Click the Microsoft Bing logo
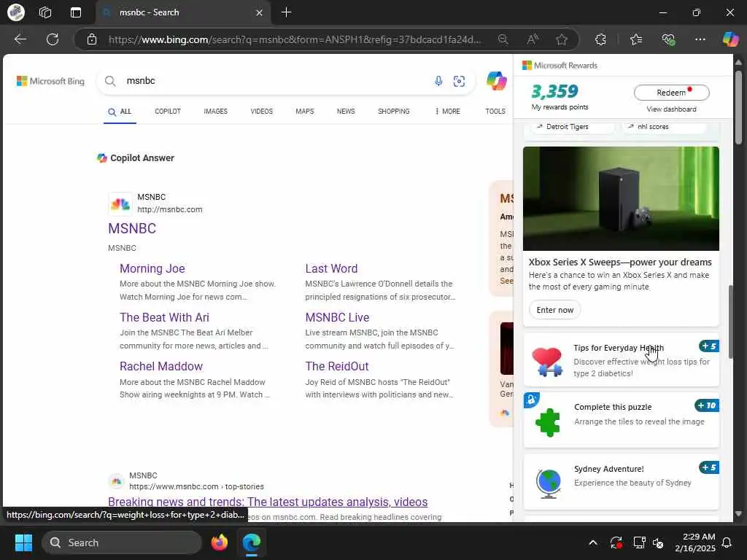This screenshot has width=747, height=560. point(50,81)
